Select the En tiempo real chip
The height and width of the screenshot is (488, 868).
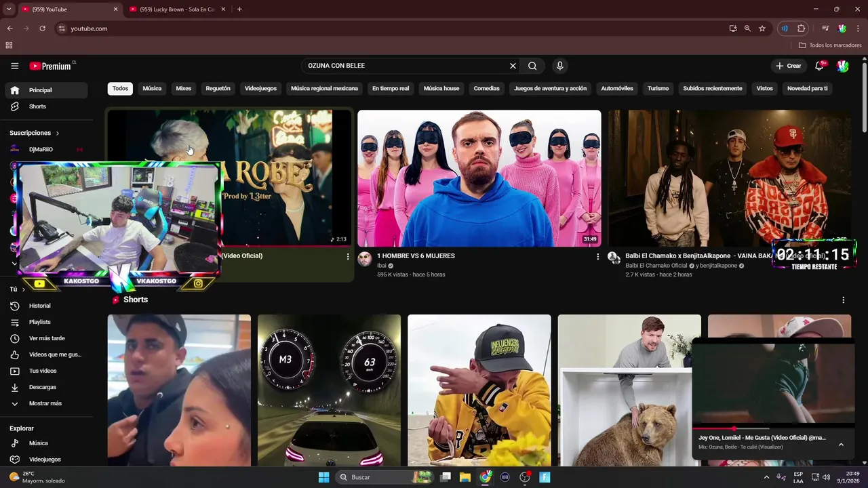[391, 88]
